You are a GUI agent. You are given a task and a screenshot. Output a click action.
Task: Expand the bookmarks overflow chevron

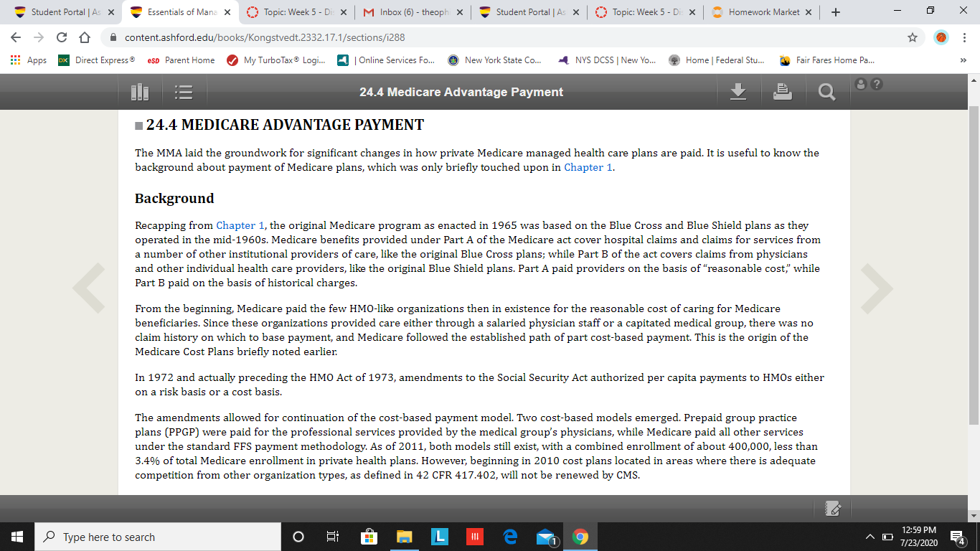(x=963, y=60)
